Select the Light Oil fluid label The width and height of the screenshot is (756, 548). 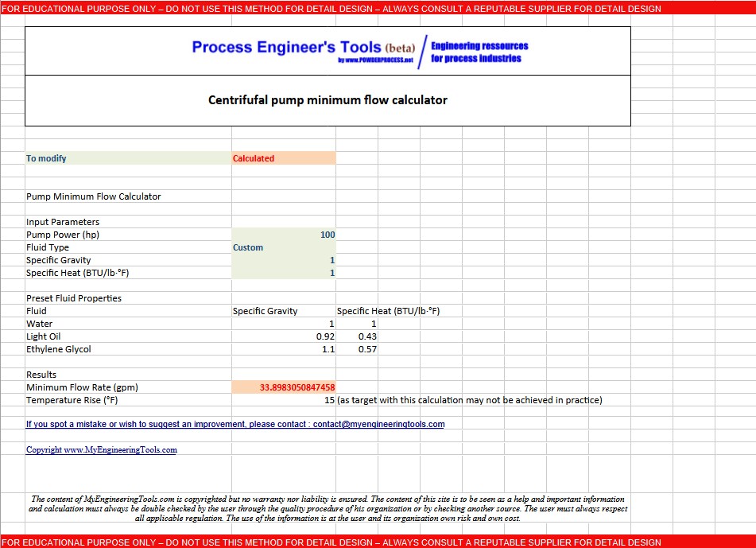coord(48,336)
